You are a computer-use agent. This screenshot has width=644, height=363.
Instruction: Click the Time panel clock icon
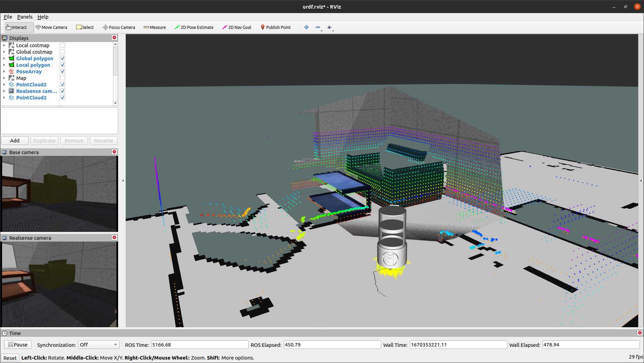tap(4, 333)
